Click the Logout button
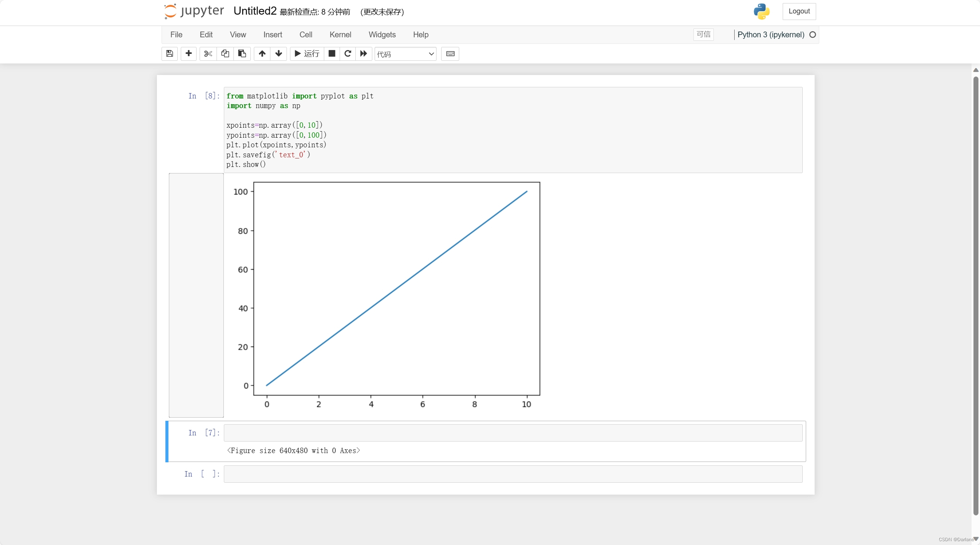 [799, 11]
